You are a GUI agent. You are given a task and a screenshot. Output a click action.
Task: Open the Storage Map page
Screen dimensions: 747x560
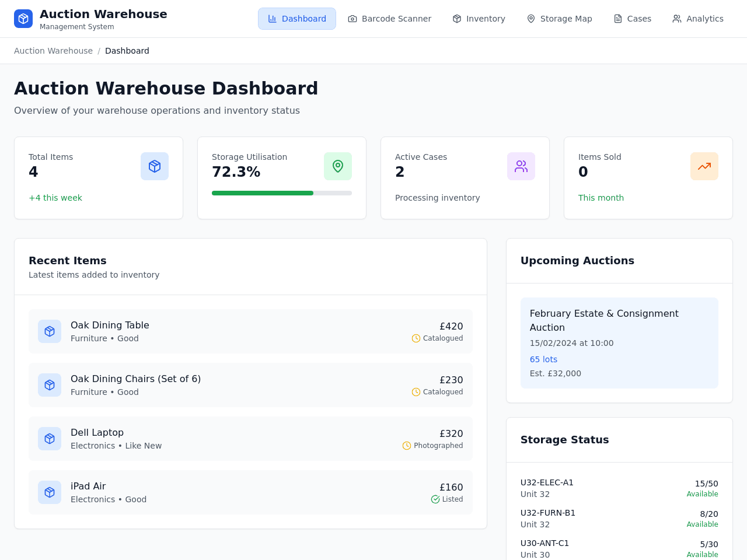pyautogui.click(x=559, y=19)
